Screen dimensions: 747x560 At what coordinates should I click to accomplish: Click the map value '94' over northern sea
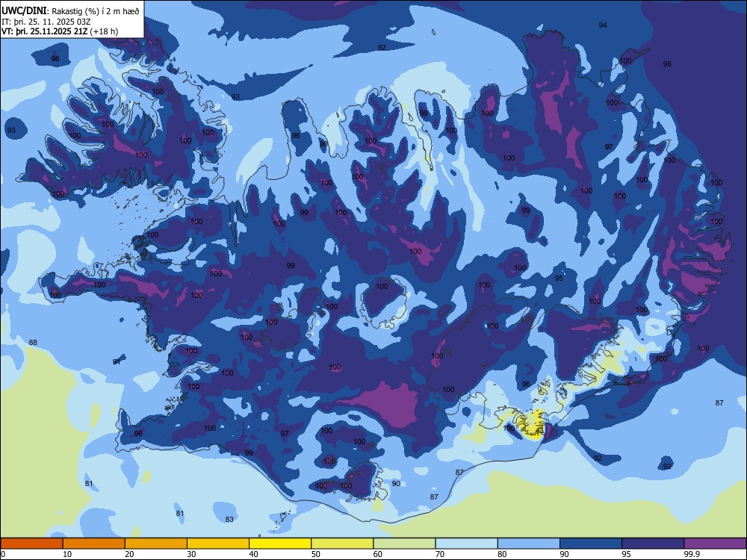603,25
